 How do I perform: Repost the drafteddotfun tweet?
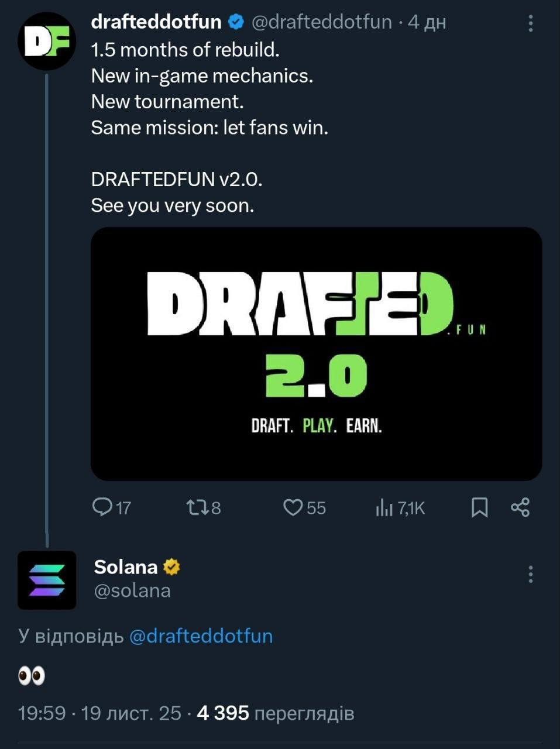click(196, 507)
